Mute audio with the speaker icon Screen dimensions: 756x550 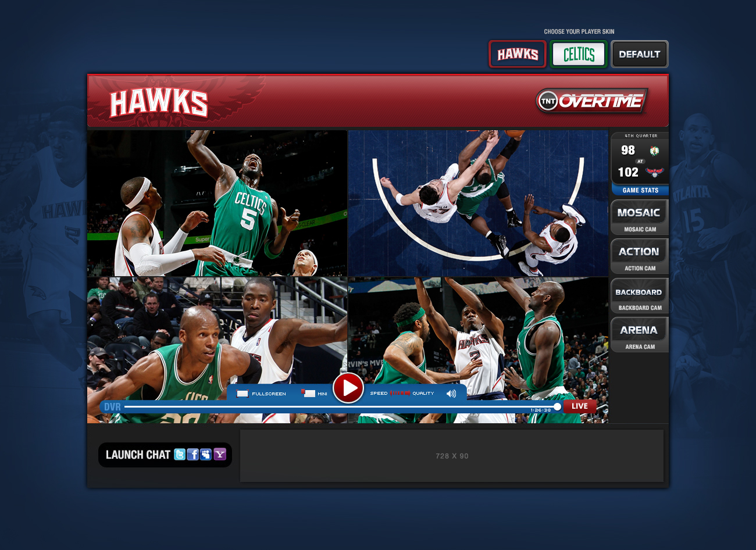(451, 394)
